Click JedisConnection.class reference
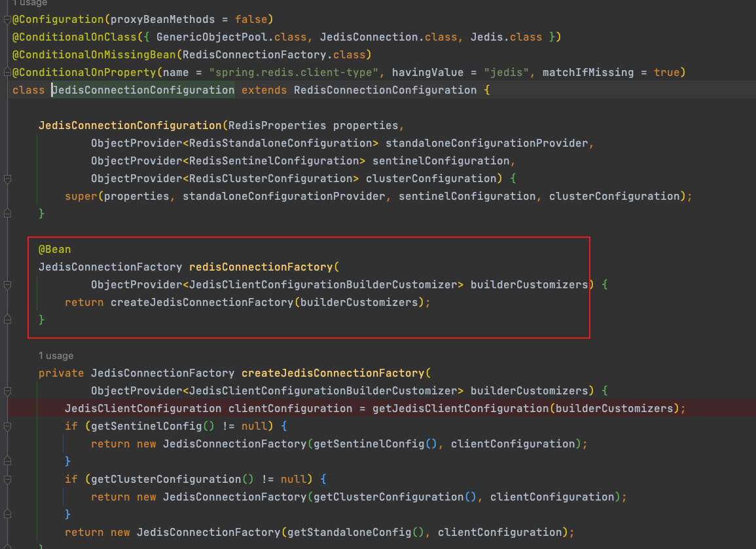The width and height of the screenshot is (756, 549). click(x=388, y=37)
